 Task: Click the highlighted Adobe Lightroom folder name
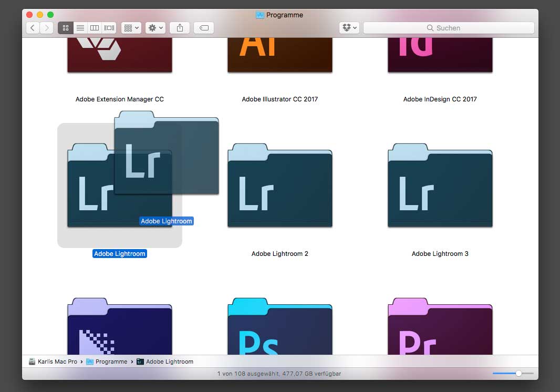(120, 254)
